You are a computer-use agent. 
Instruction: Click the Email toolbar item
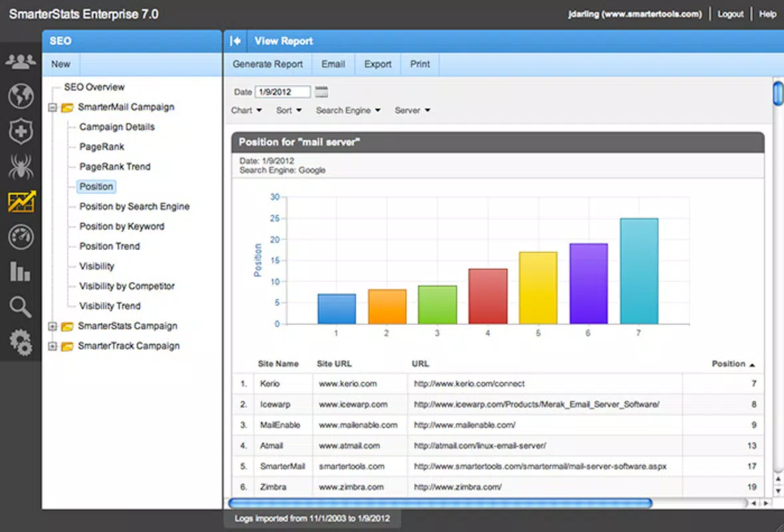[333, 64]
